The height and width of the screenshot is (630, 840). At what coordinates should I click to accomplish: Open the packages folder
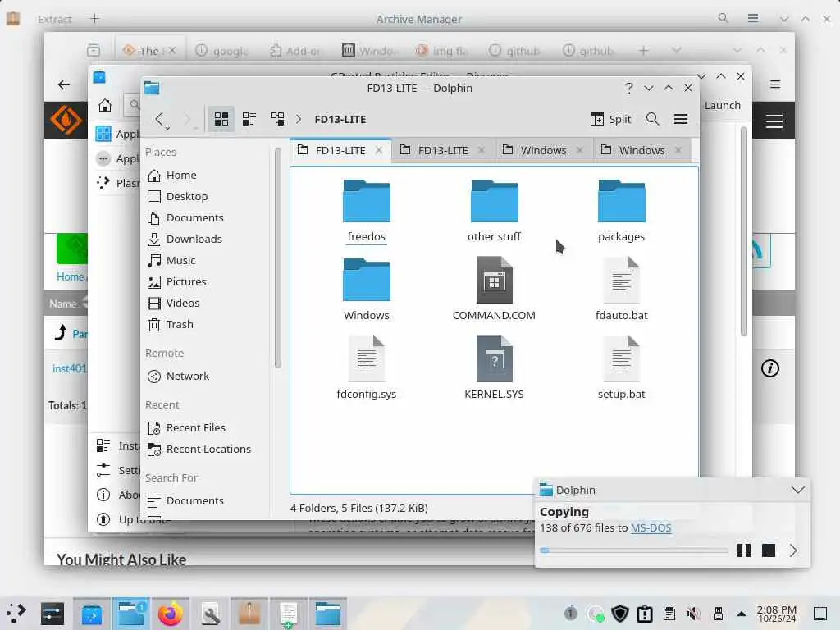coord(622,211)
